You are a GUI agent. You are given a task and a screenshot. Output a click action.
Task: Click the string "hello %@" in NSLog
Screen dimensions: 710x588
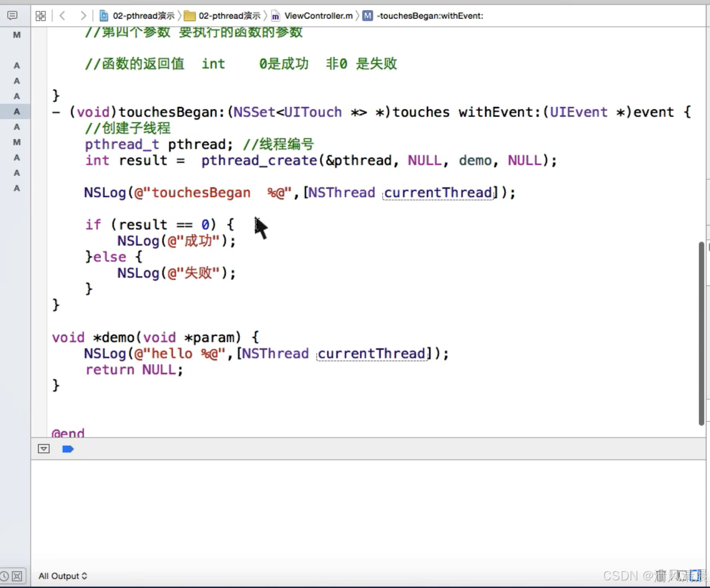(x=179, y=354)
